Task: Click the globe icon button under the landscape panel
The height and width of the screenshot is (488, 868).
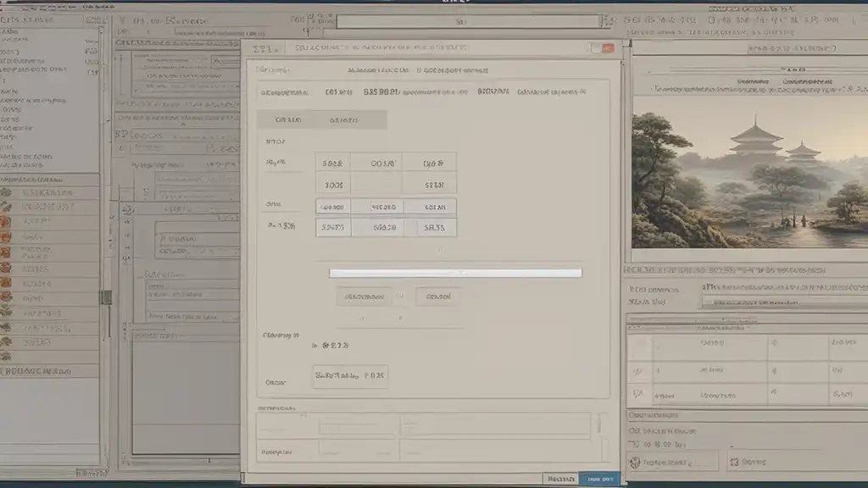Action: click(635, 462)
